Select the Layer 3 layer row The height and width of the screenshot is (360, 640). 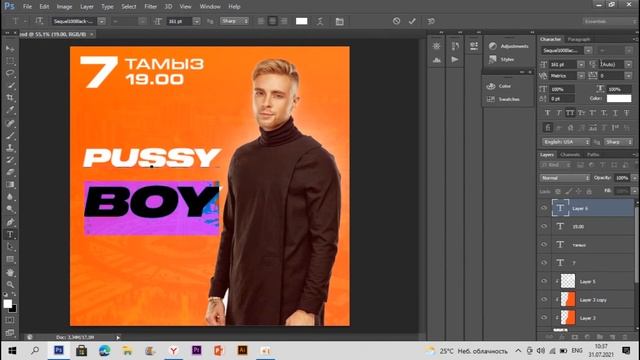coord(588,318)
